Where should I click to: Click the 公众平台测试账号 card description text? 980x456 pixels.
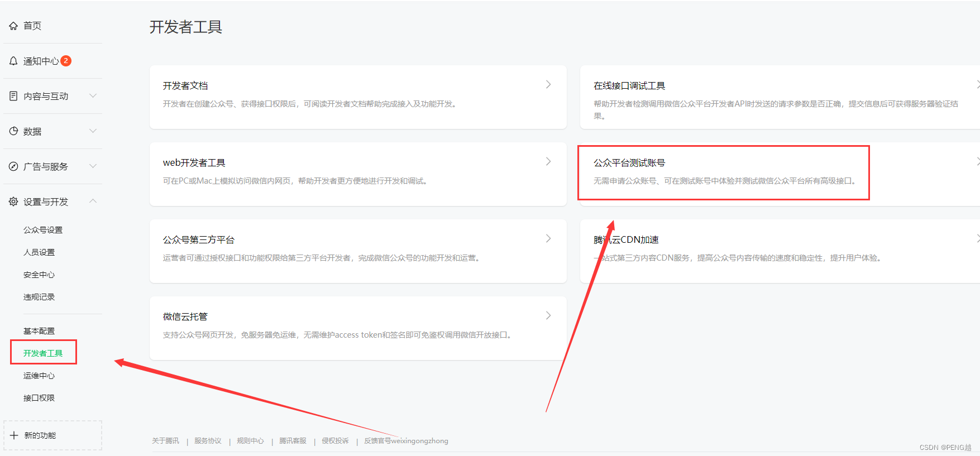(726, 181)
